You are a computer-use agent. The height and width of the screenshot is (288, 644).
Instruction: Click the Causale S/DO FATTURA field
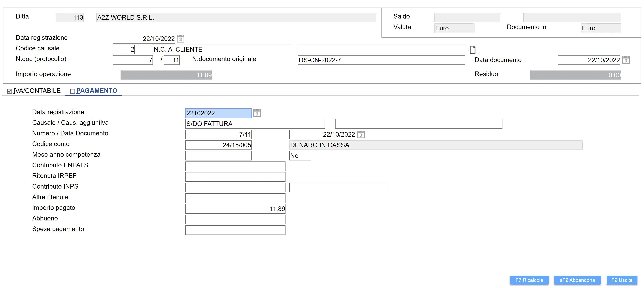pos(255,124)
